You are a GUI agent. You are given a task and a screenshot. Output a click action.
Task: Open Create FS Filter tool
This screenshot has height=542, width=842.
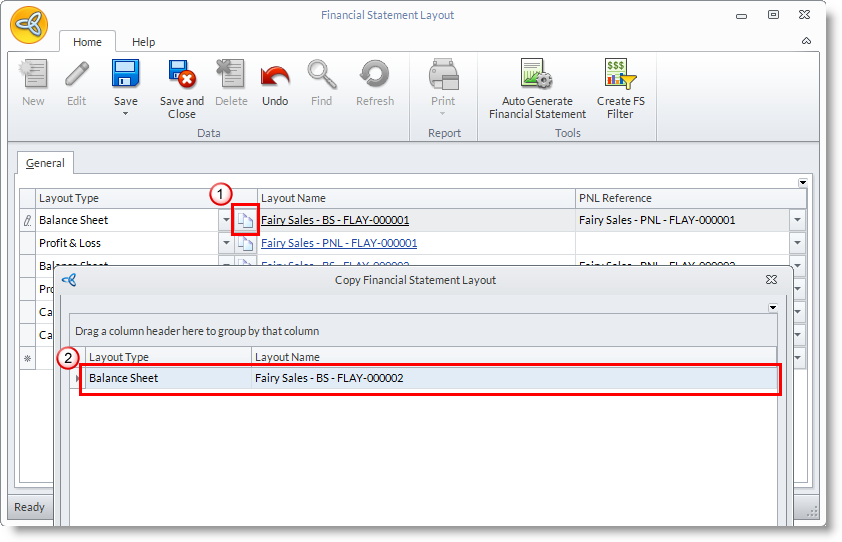point(621,89)
